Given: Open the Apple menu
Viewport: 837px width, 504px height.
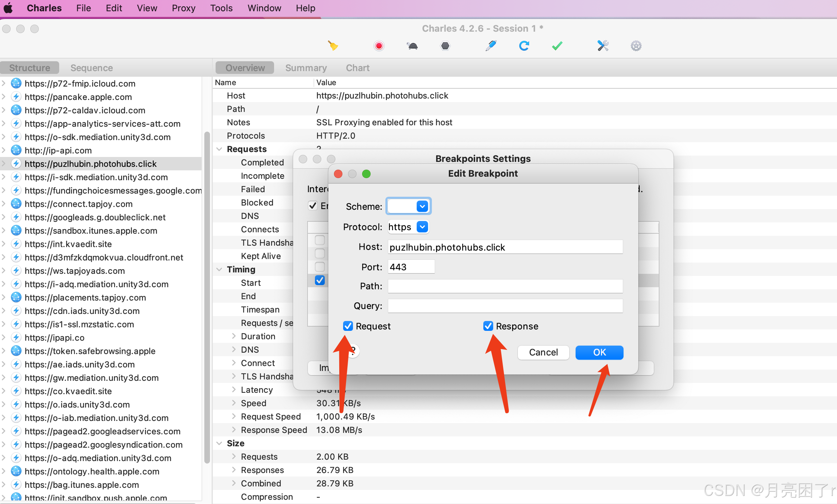Looking at the screenshot, I should pos(8,8).
